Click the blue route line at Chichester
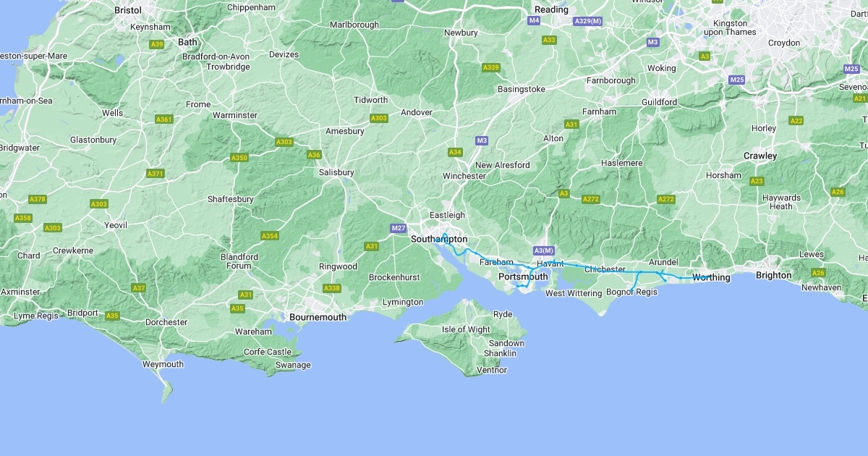Viewport: 868px width, 456px height. click(605, 271)
